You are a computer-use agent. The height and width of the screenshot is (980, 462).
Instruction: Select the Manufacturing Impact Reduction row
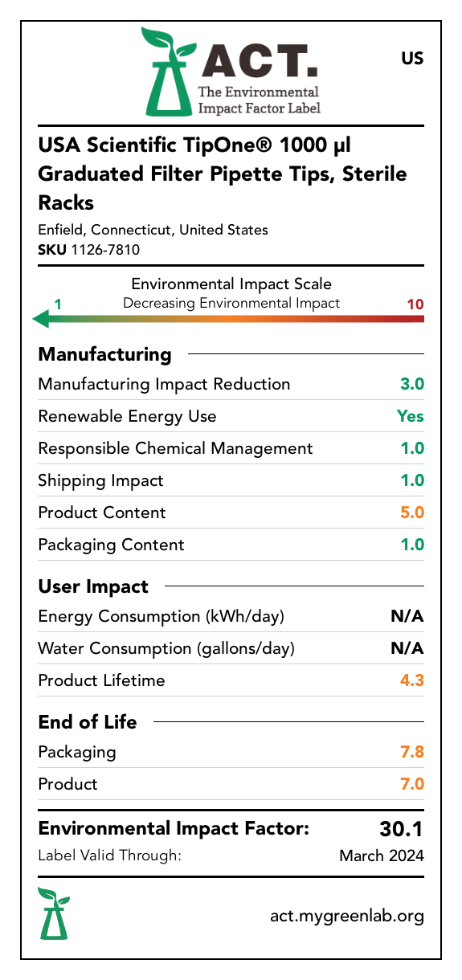[231, 384]
